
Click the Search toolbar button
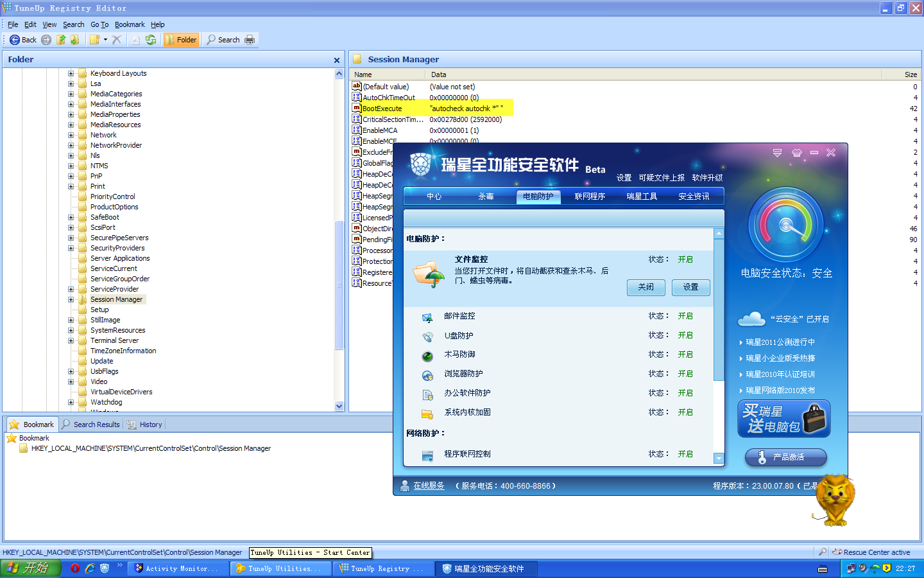point(223,40)
